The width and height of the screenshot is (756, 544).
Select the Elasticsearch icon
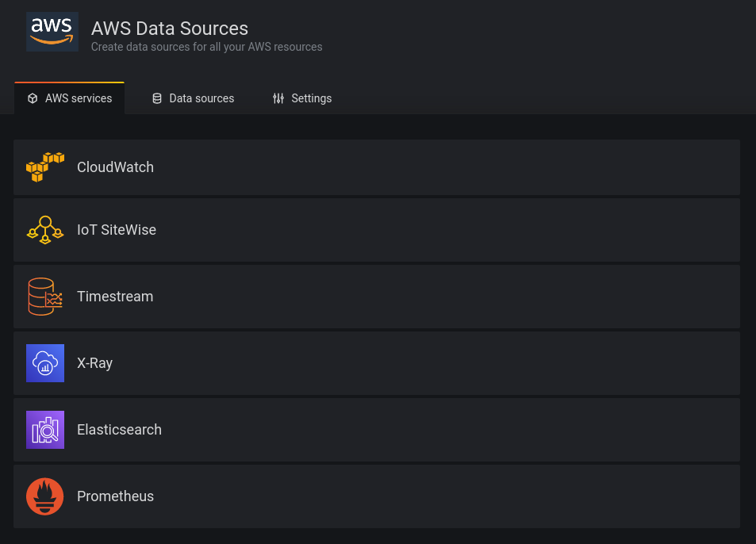(x=45, y=429)
